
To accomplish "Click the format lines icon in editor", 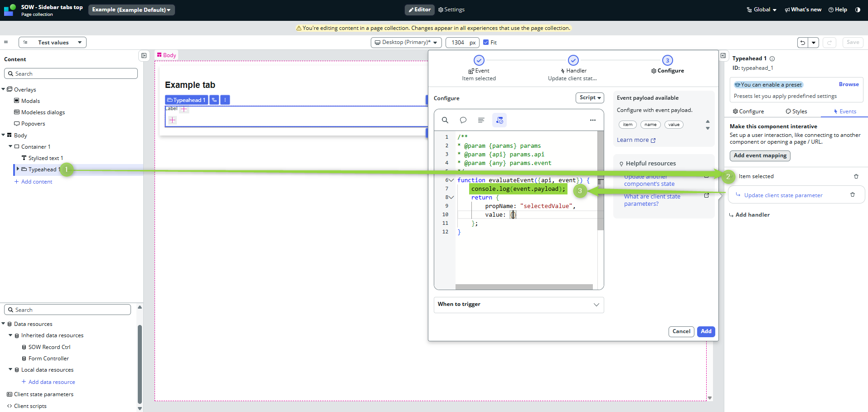I will click(481, 120).
